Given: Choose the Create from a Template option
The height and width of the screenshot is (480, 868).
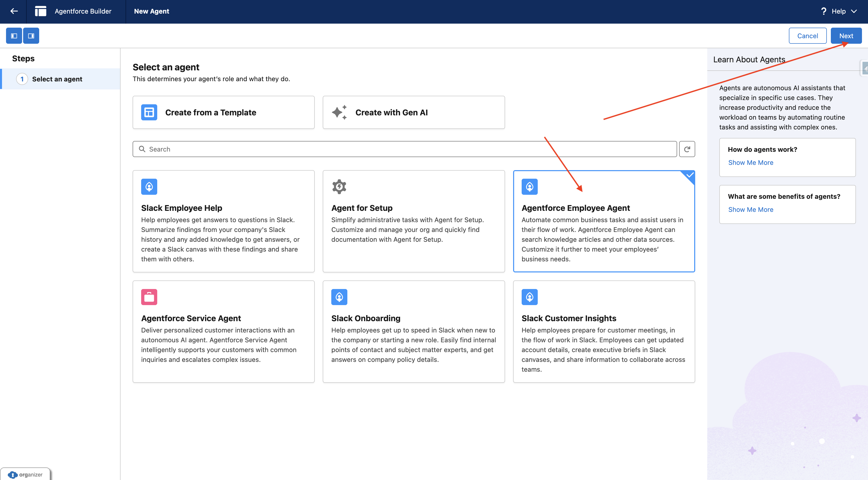Looking at the screenshot, I should click(223, 112).
